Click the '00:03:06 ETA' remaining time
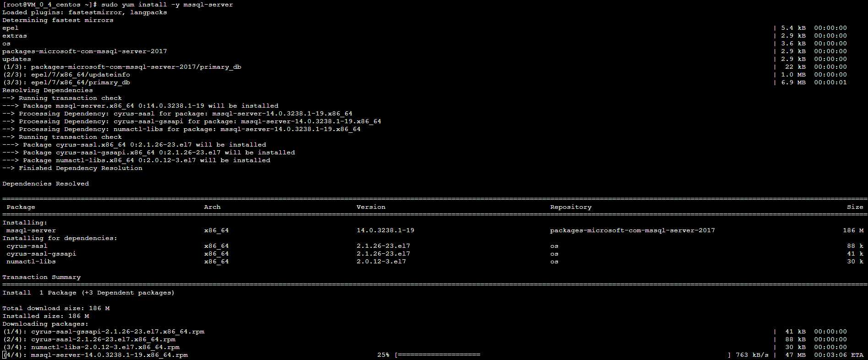This screenshot has height=360, width=868. click(839, 355)
